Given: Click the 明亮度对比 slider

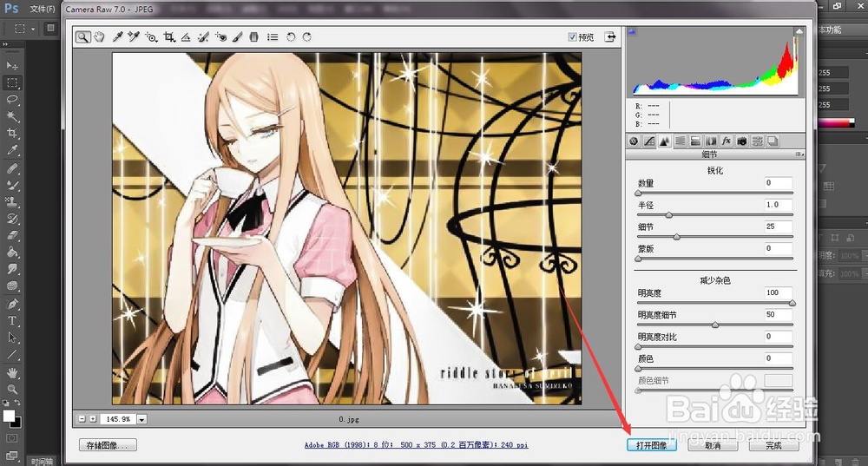Looking at the screenshot, I should (715, 346).
